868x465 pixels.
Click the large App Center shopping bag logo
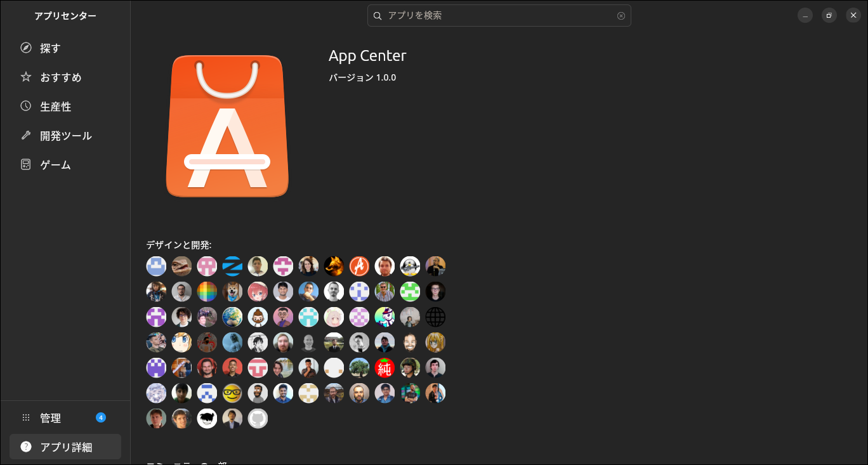[x=227, y=126]
